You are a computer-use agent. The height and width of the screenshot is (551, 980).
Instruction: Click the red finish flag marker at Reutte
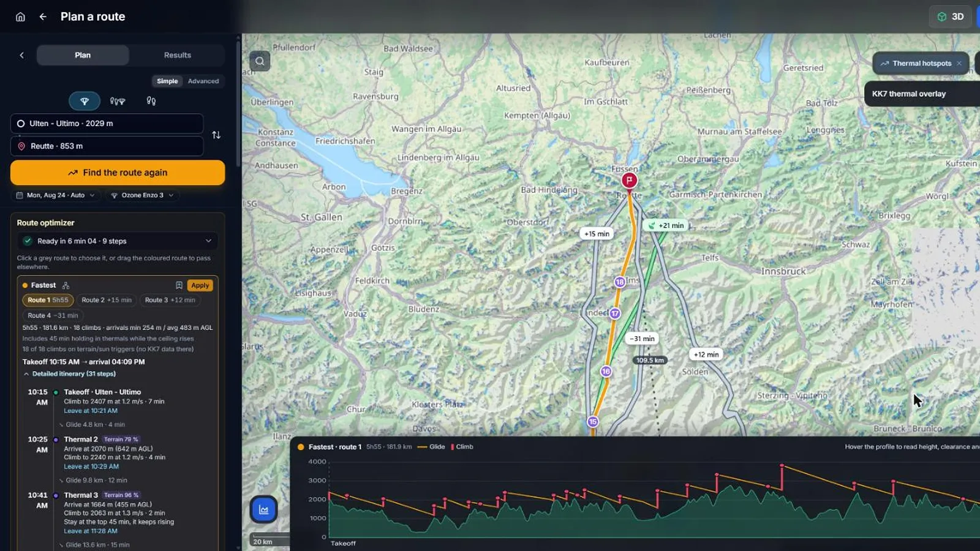click(x=629, y=181)
